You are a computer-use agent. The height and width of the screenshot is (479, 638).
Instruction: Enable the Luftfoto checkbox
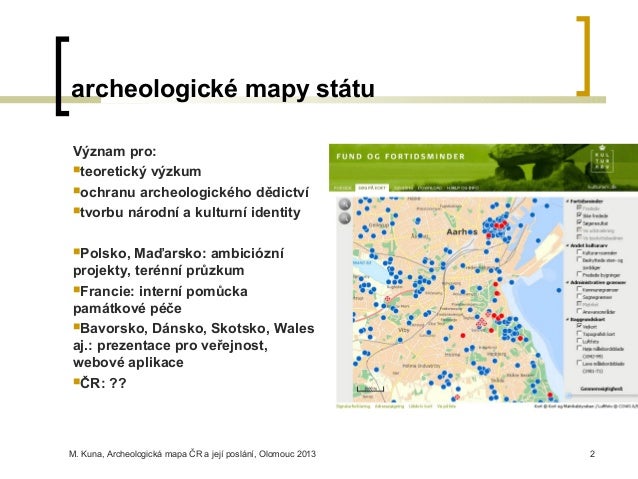pyautogui.click(x=579, y=341)
